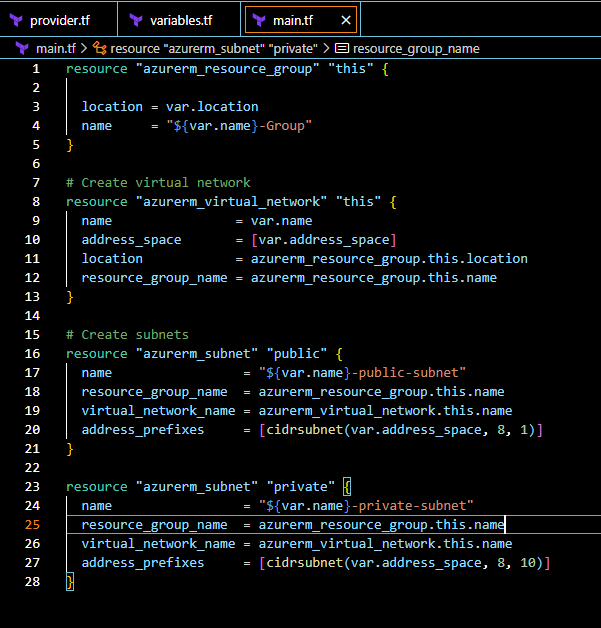Switch to the variables.tf tab
The width and height of the screenshot is (601, 628).
pos(179,20)
